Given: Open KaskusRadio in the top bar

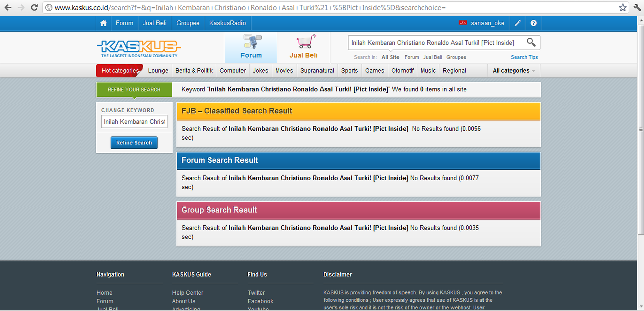Looking at the screenshot, I should click(227, 23).
